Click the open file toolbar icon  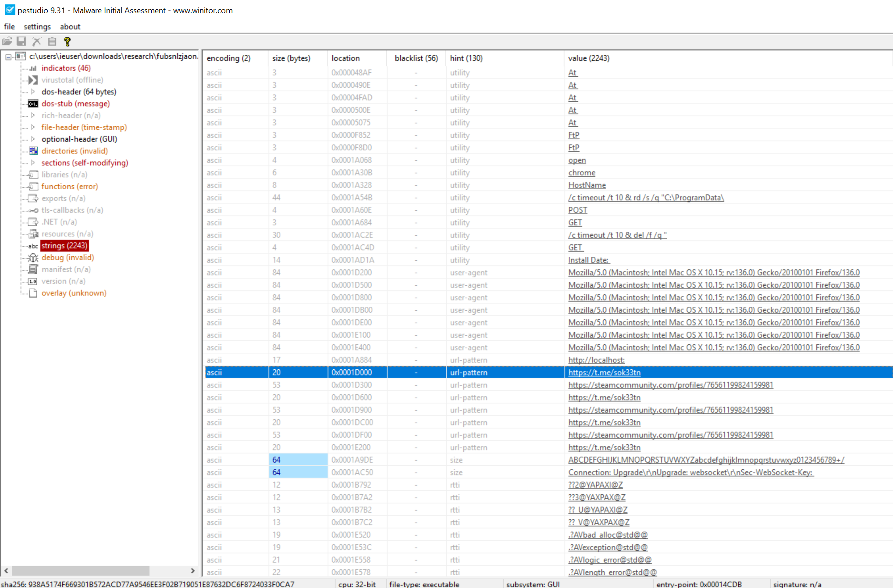point(7,42)
